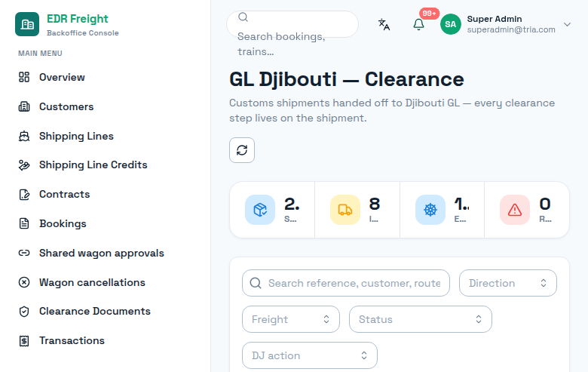This screenshot has width=588, height=372.
Task: Open the Status filter dropdown
Action: point(421,319)
